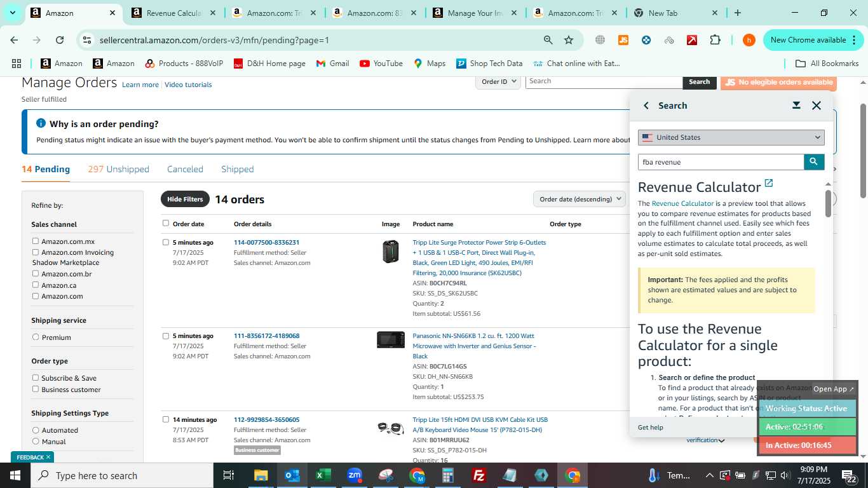868x488 pixels.
Task: Click the zoom magnifier icon in address bar
Action: 548,40
